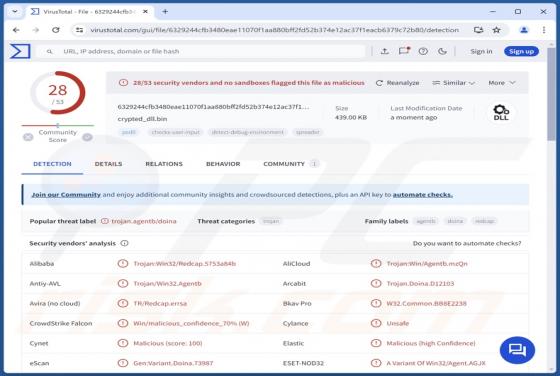Screen dimensions: 560x376
Task: Click the file hash text
Action: click(213, 107)
